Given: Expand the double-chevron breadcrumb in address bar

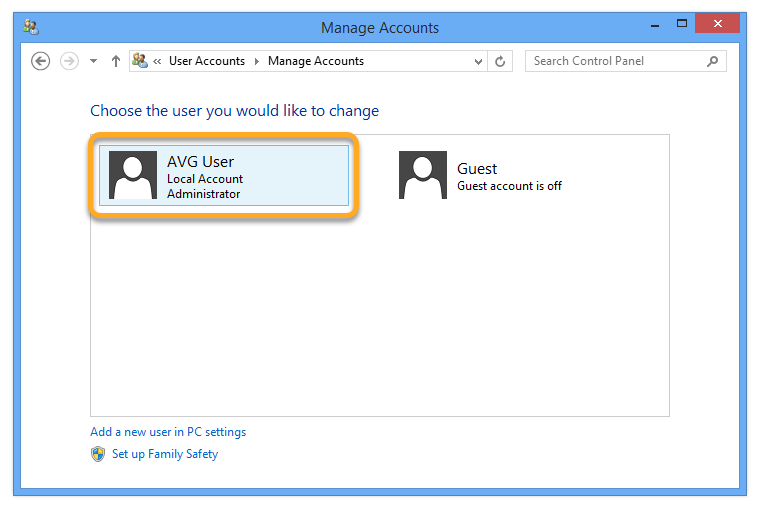Looking at the screenshot, I should [x=158, y=61].
